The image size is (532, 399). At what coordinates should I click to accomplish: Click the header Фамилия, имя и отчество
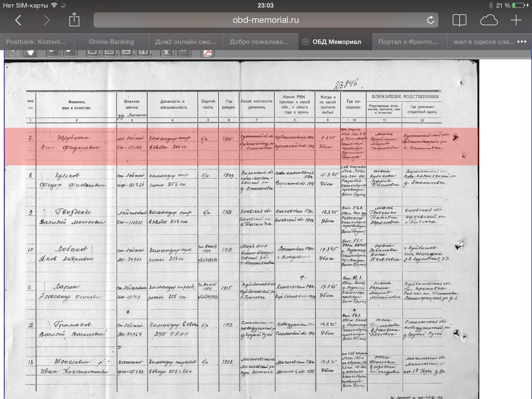click(x=76, y=105)
